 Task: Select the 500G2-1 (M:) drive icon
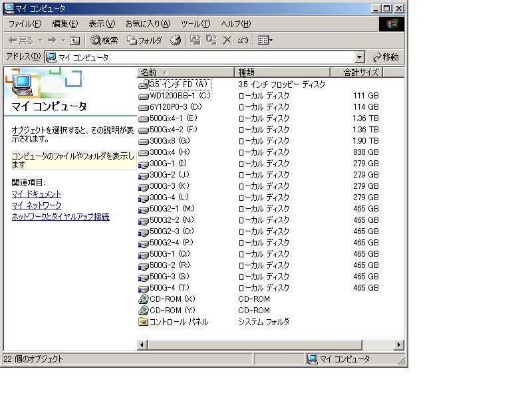(144, 209)
